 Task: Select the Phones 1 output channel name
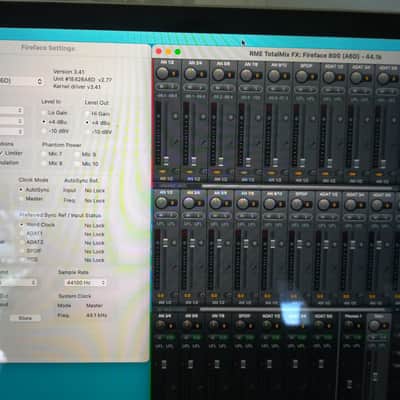pyautogui.click(x=353, y=316)
